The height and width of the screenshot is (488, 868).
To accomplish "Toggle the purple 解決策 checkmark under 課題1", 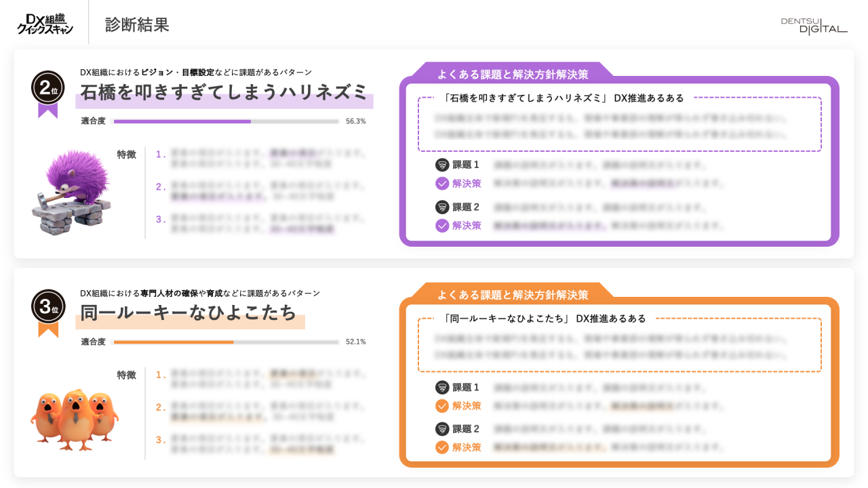I will coord(442,184).
